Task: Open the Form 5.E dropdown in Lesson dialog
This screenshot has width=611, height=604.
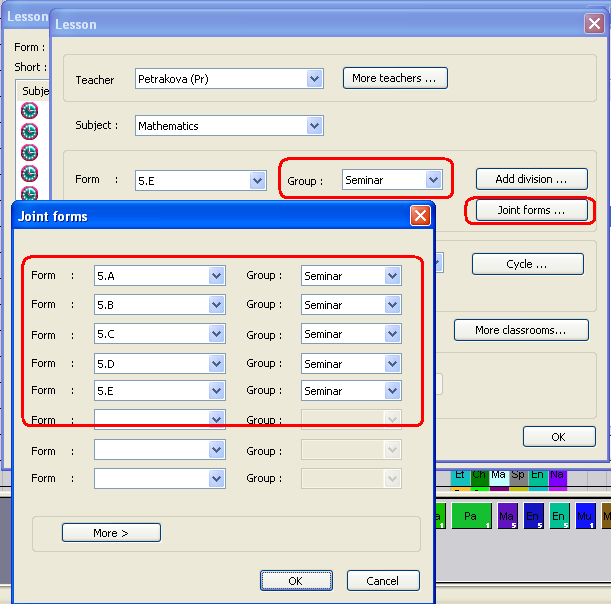Action: [x=258, y=180]
